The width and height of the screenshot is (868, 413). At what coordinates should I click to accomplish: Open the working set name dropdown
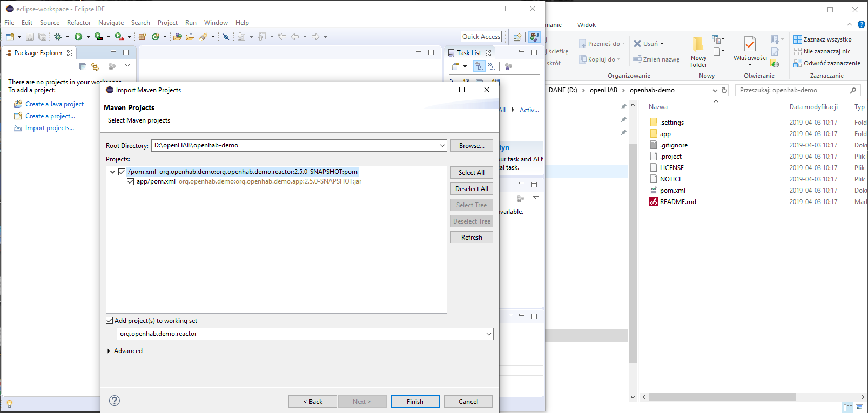click(488, 334)
